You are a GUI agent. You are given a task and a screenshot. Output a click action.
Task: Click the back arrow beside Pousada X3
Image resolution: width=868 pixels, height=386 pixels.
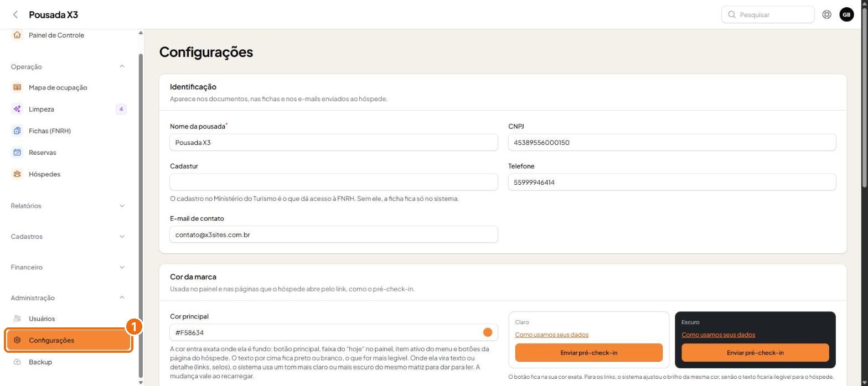[15, 15]
